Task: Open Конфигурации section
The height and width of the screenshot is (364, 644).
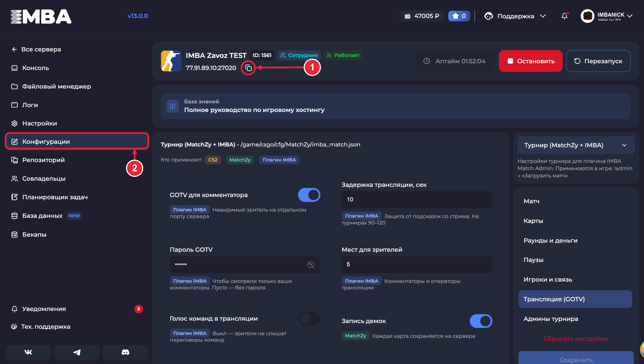Action: click(77, 142)
